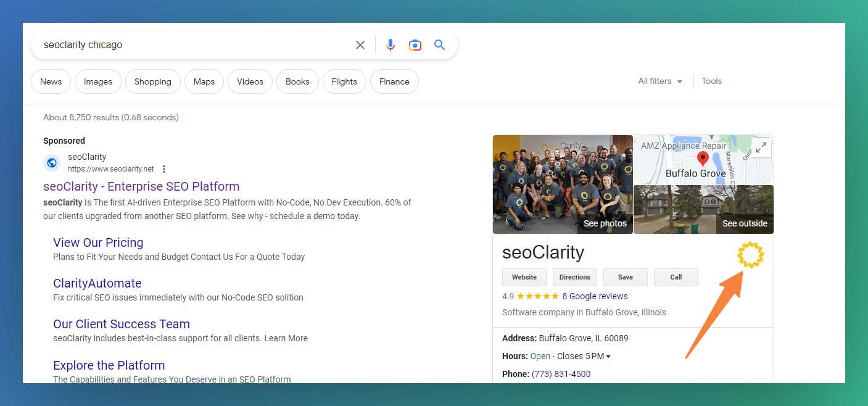Image resolution: width=868 pixels, height=406 pixels.
Task: Open the ClarityAutomate sitelink
Action: click(x=97, y=283)
